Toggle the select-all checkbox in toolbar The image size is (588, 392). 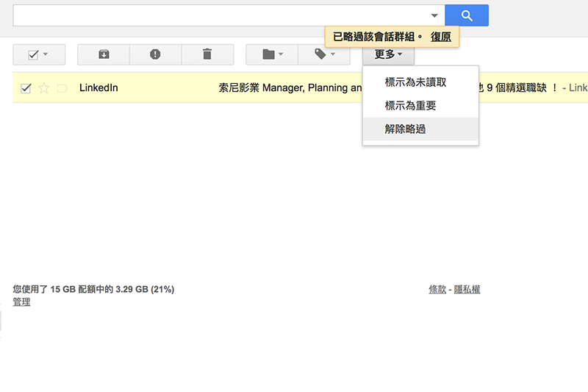pos(33,55)
